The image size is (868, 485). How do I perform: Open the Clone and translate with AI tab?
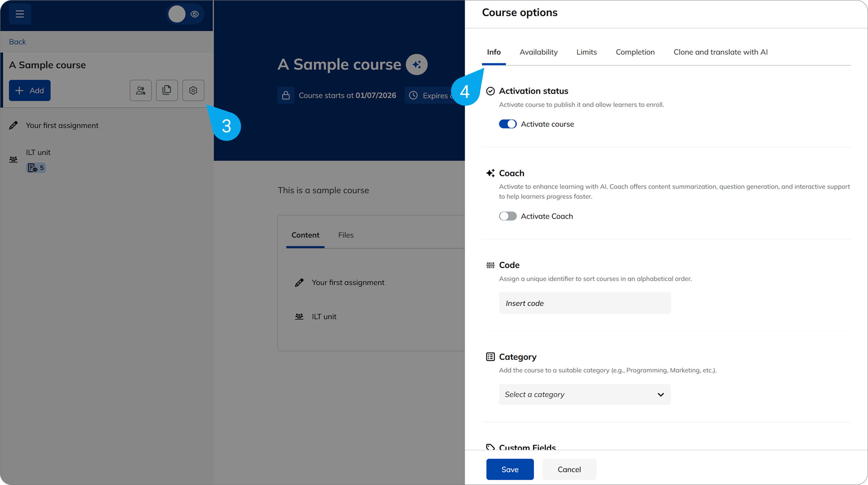coord(720,52)
